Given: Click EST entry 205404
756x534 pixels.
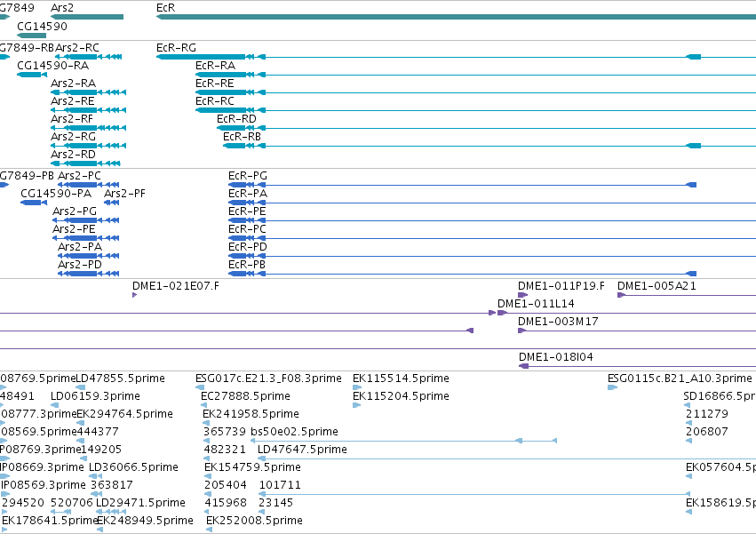Looking at the screenshot, I should 226,485.
